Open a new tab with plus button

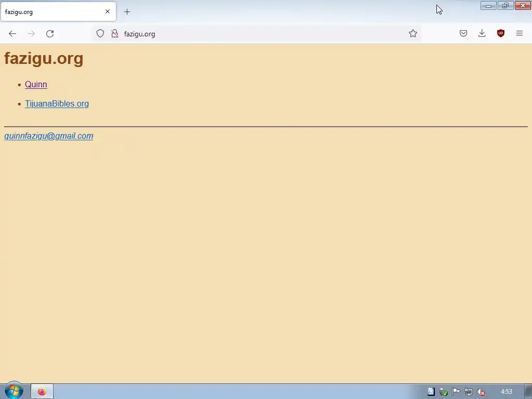tap(127, 12)
